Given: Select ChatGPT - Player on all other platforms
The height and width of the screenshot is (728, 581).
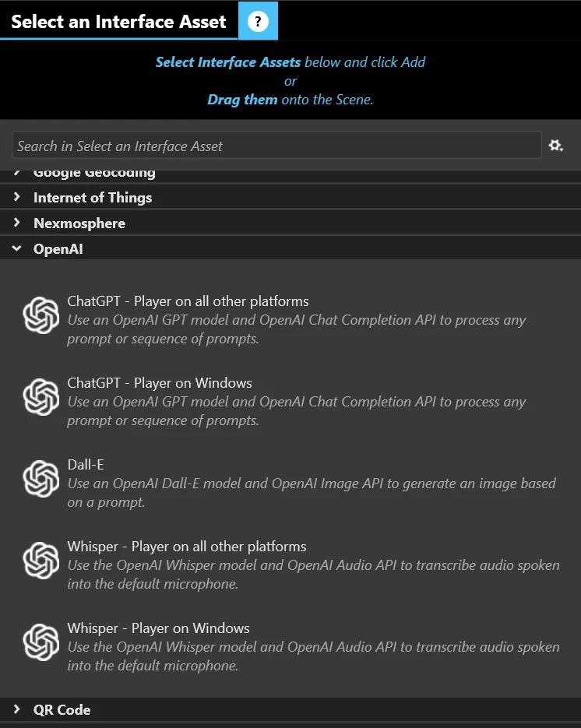Looking at the screenshot, I should [x=188, y=301].
